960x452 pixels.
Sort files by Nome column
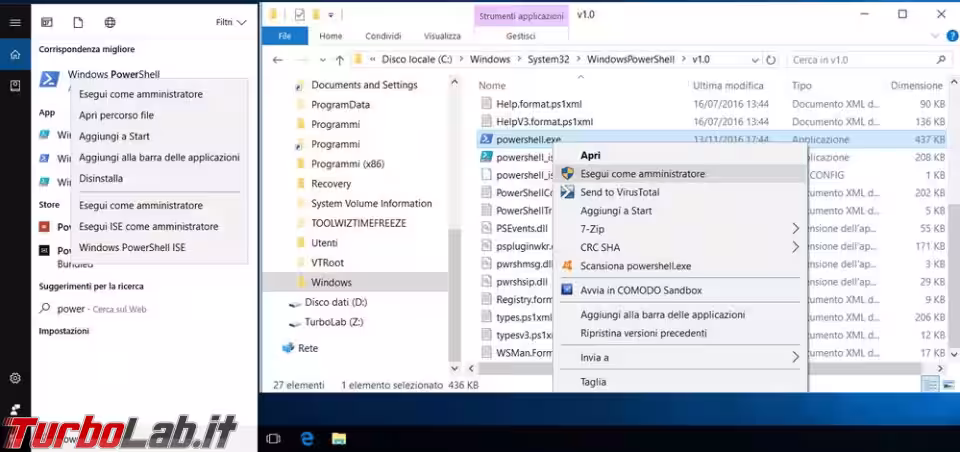tap(492, 86)
